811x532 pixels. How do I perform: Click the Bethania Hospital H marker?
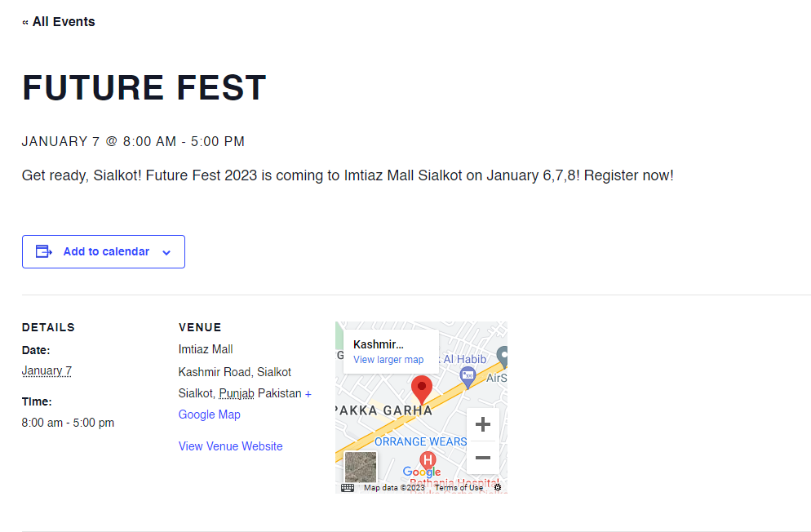428,459
